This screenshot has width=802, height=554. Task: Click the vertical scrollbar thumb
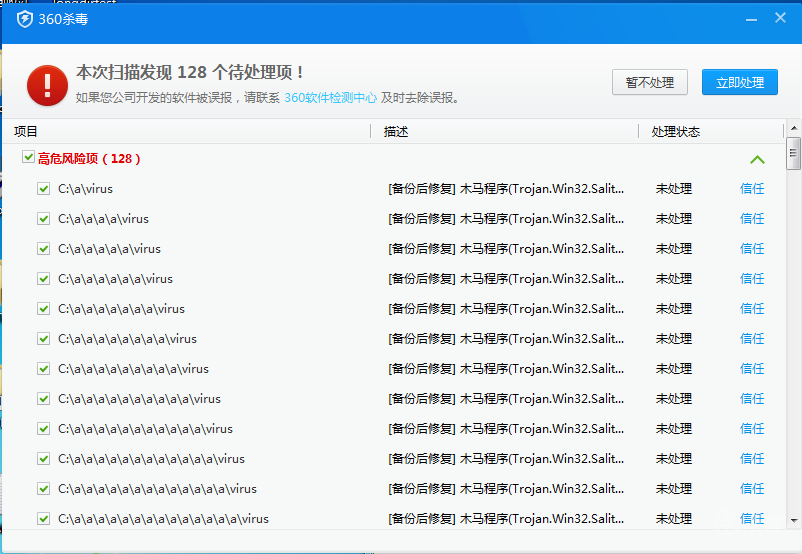[794, 153]
